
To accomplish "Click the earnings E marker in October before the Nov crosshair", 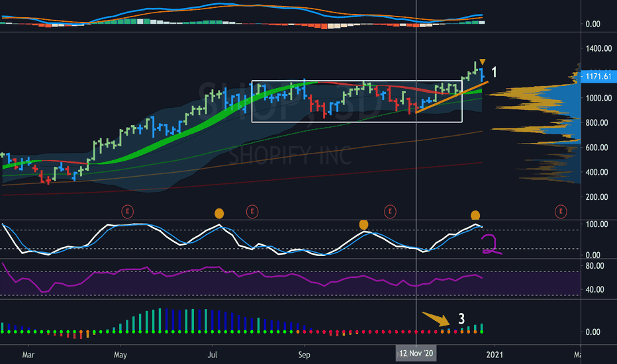I will pyautogui.click(x=390, y=212).
